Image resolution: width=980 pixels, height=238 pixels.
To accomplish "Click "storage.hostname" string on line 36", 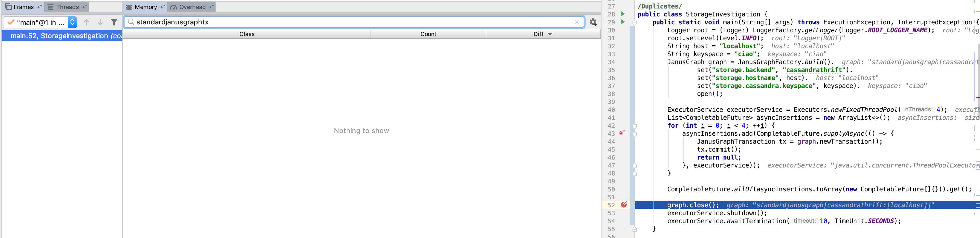I will pos(745,78).
